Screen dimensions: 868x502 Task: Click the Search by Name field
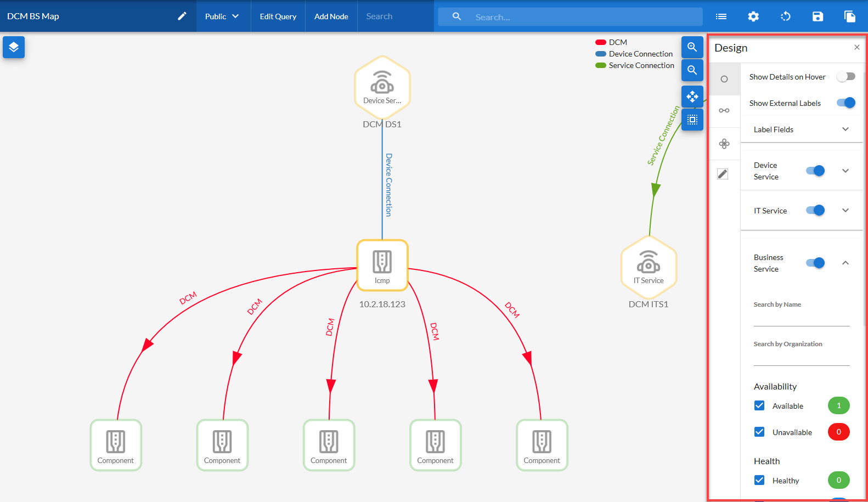click(801, 318)
